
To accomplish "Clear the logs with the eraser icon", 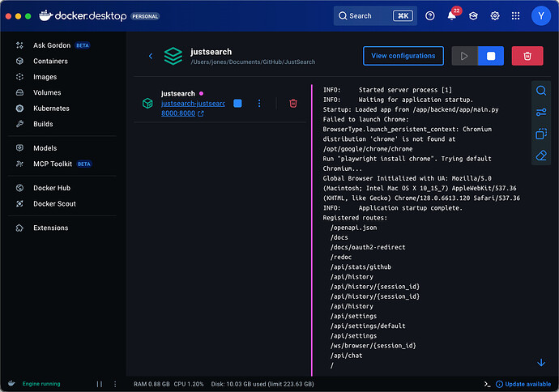I will click(541, 156).
